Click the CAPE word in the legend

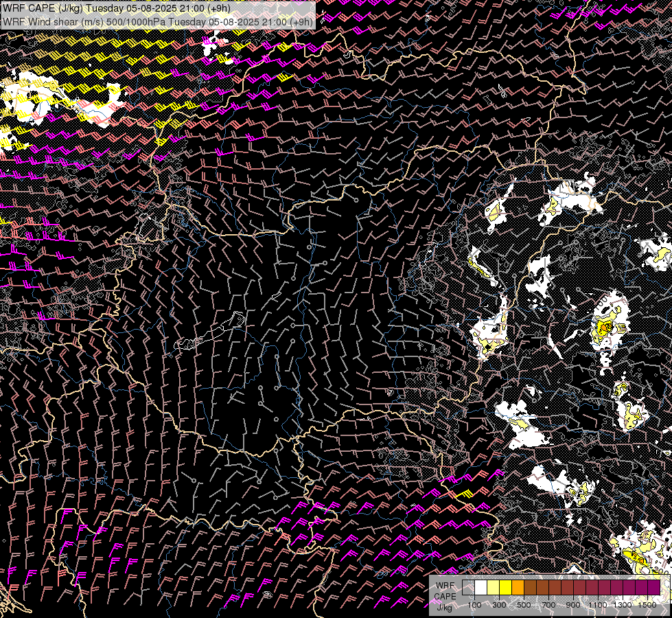click(x=445, y=596)
